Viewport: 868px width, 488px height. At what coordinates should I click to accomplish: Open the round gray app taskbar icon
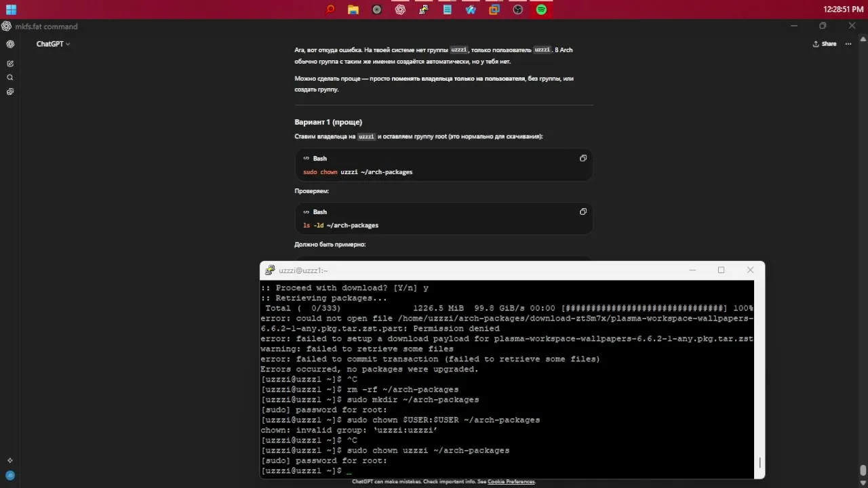(377, 9)
